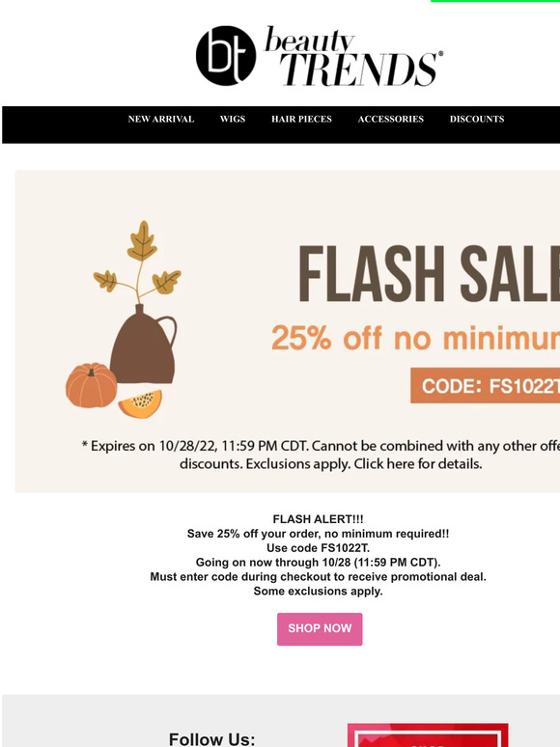The width and height of the screenshot is (560, 747).
Task: Follow the Click here for details link
Action: 417,463
